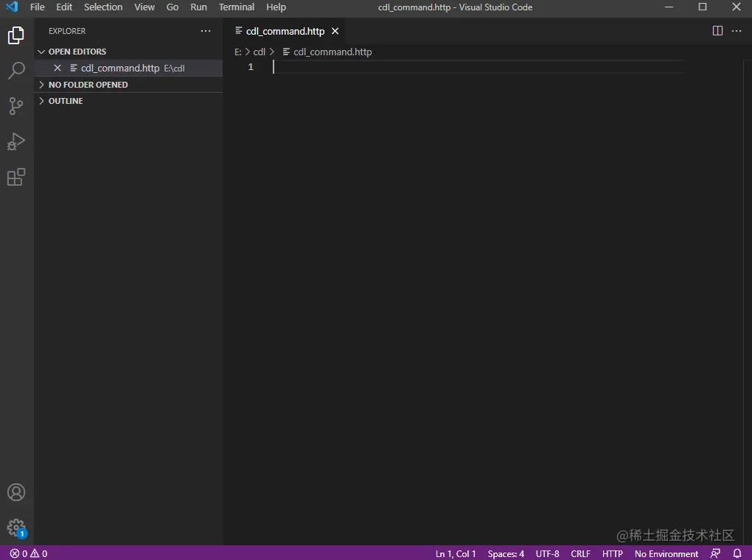This screenshot has width=752, height=560.
Task: Select cdl_command.http in Open Editors
Action: click(x=128, y=68)
